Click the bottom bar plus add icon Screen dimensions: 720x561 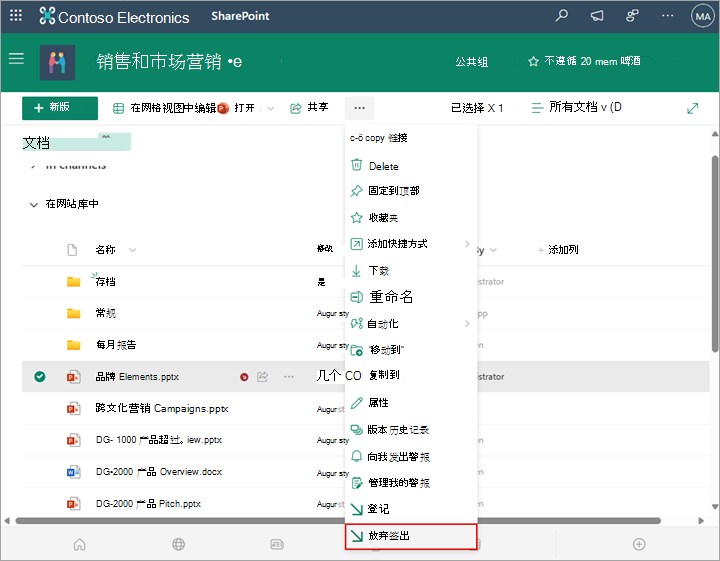coord(639,544)
